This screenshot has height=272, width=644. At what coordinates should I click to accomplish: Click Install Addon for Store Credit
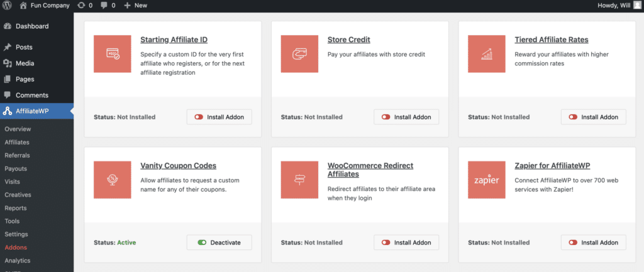(406, 117)
